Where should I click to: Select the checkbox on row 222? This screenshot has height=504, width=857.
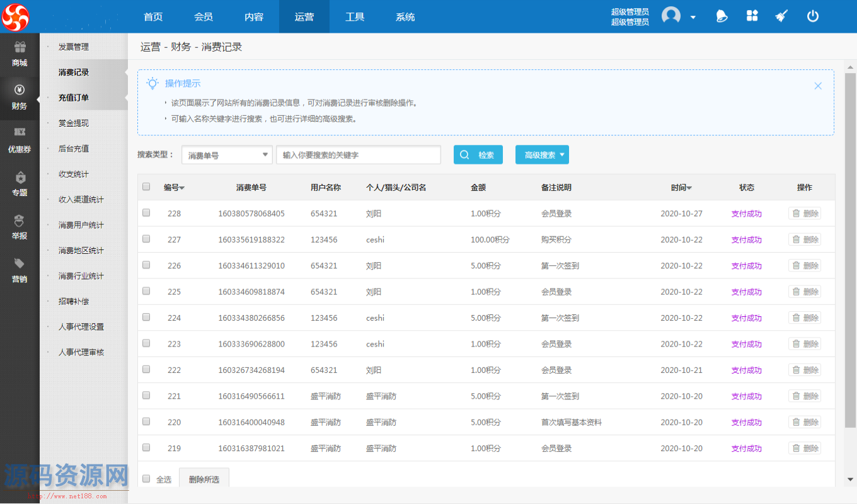[x=146, y=369]
